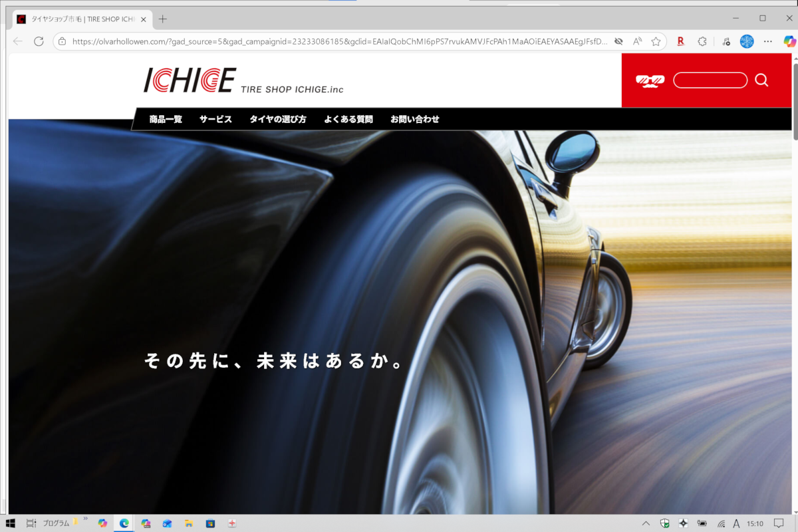Image resolution: width=798 pixels, height=532 pixels.
Task: Open File Explorer from the taskbar
Action: [x=188, y=523]
